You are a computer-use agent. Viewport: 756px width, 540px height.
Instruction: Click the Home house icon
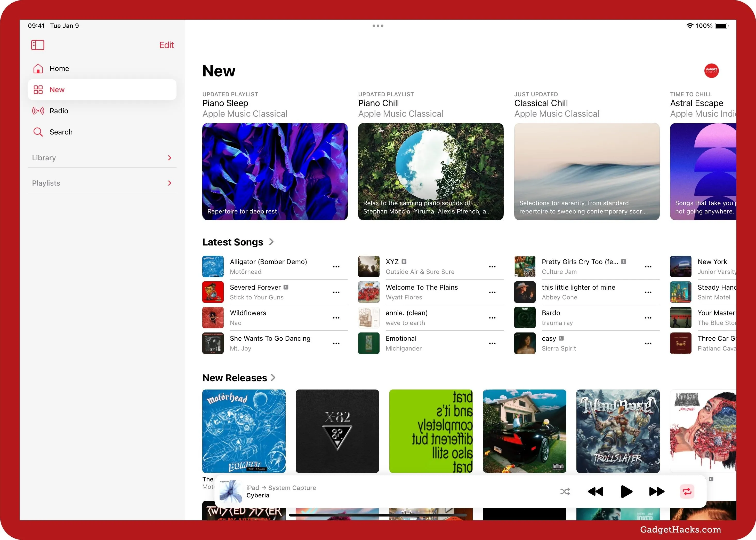[38, 68]
